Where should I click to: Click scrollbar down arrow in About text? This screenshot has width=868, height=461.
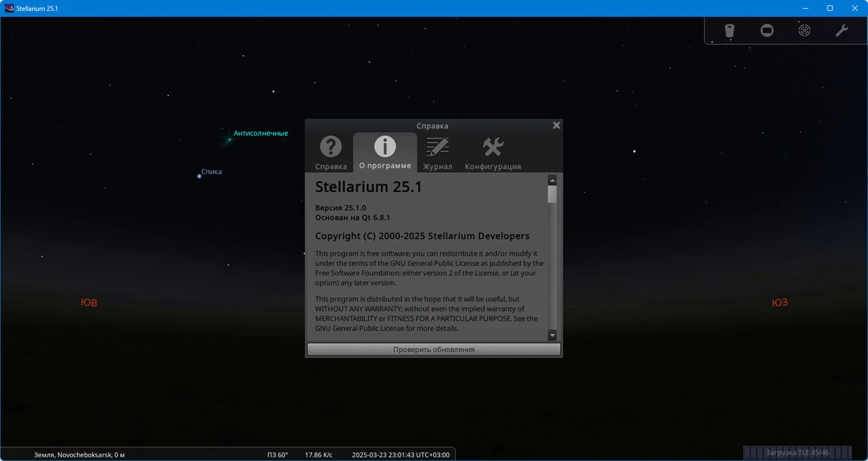tap(553, 335)
